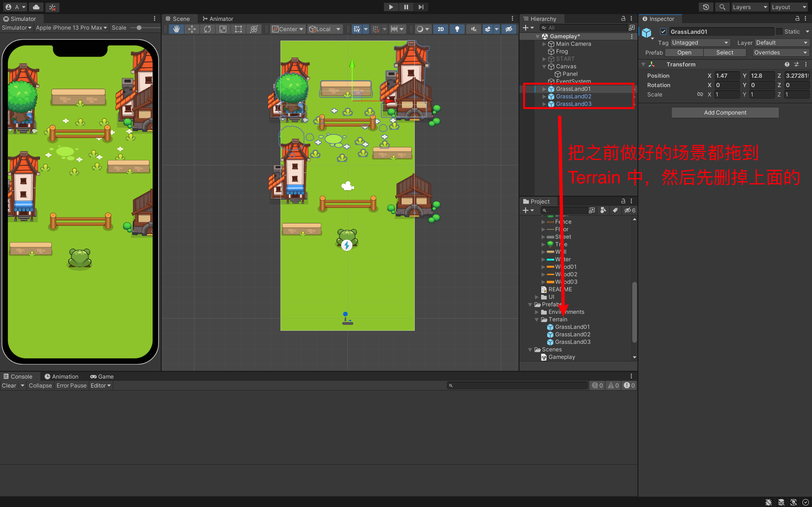Screen dimensions: 812x507
Task: Click the prefab Open button
Action: [684, 53]
